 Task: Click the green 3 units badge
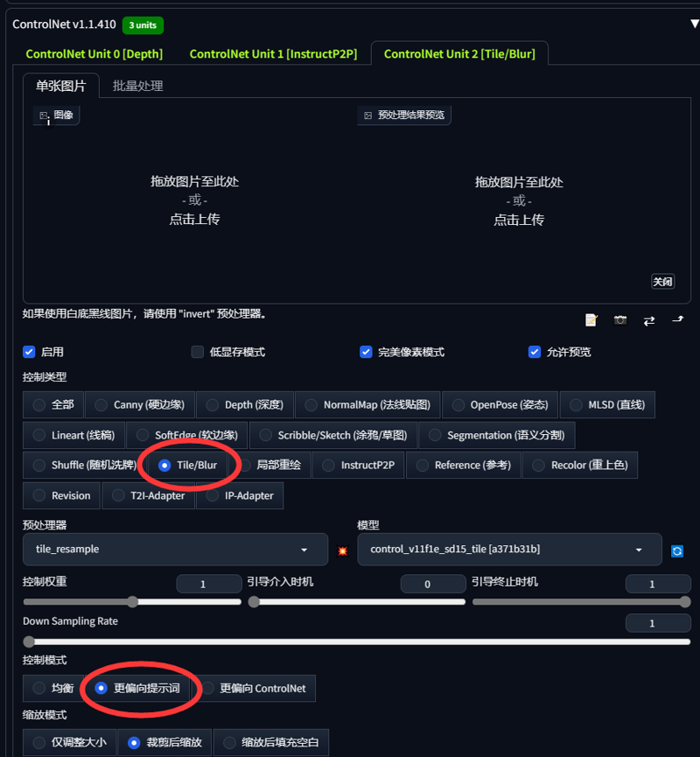(x=143, y=25)
